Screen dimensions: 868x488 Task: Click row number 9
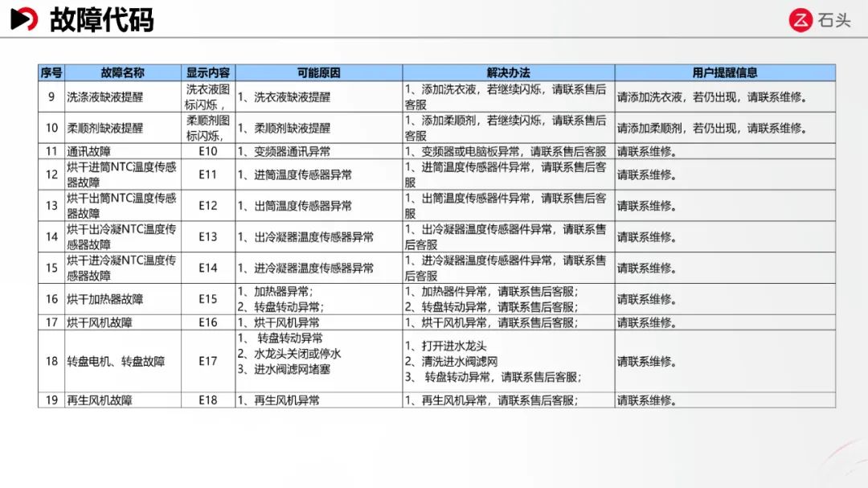point(51,97)
